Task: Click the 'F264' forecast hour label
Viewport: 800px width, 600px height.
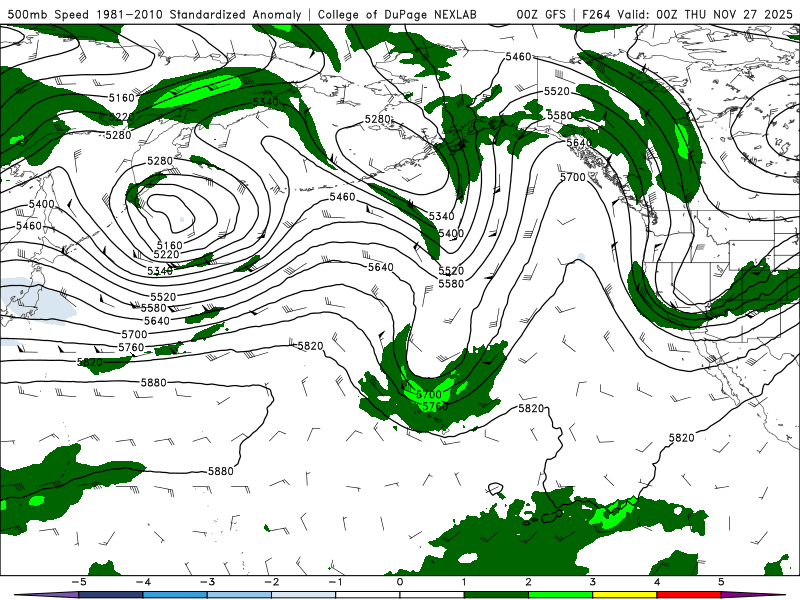Action: (597, 14)
